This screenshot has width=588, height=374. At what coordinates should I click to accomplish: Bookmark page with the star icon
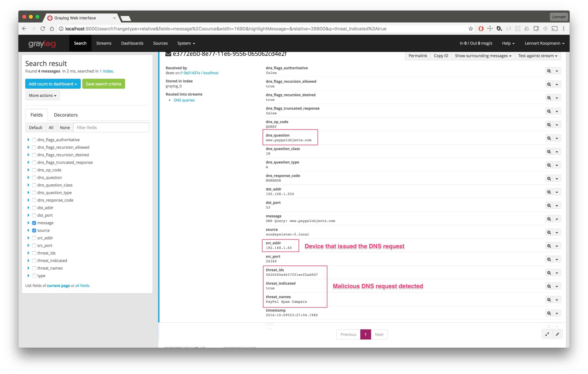click(471, 29)
